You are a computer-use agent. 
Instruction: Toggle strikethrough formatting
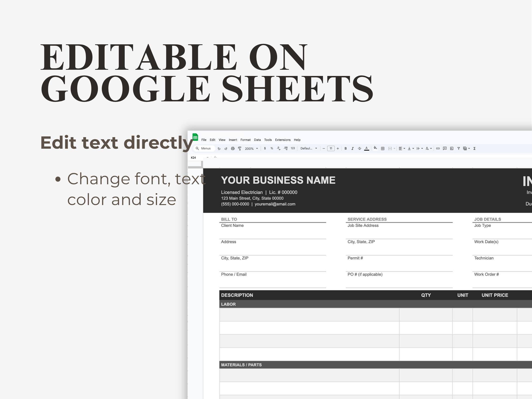[360, 148]
